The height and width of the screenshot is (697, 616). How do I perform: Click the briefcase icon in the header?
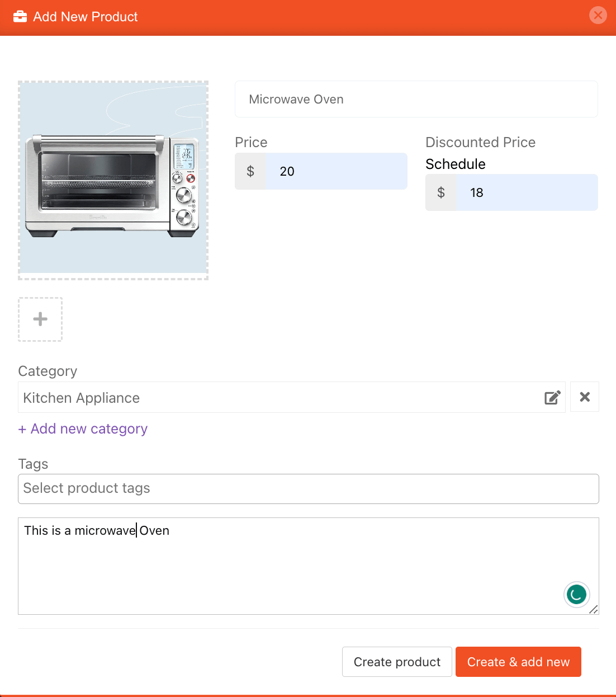point(20,16)
